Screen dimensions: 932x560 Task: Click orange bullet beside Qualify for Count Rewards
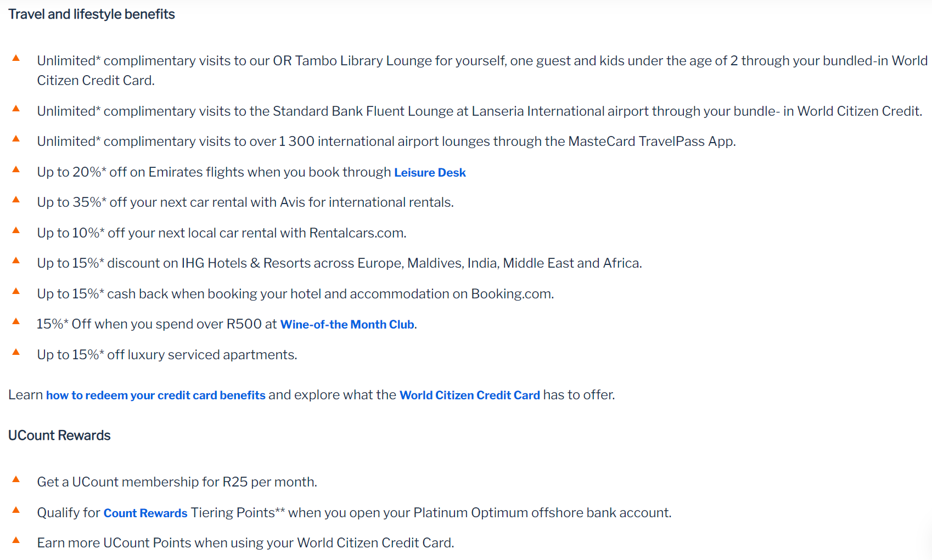(16, 510)
